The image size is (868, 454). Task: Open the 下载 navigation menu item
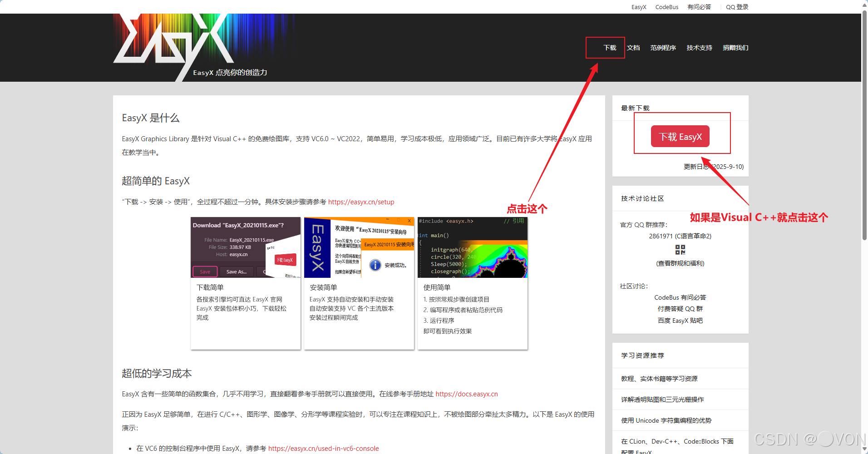610,48
